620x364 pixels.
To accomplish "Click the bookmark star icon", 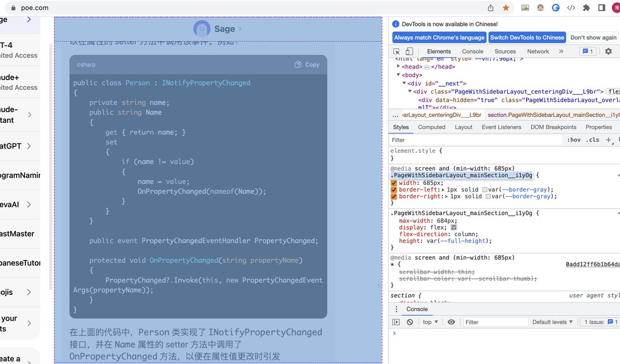I will pos(506,8).
